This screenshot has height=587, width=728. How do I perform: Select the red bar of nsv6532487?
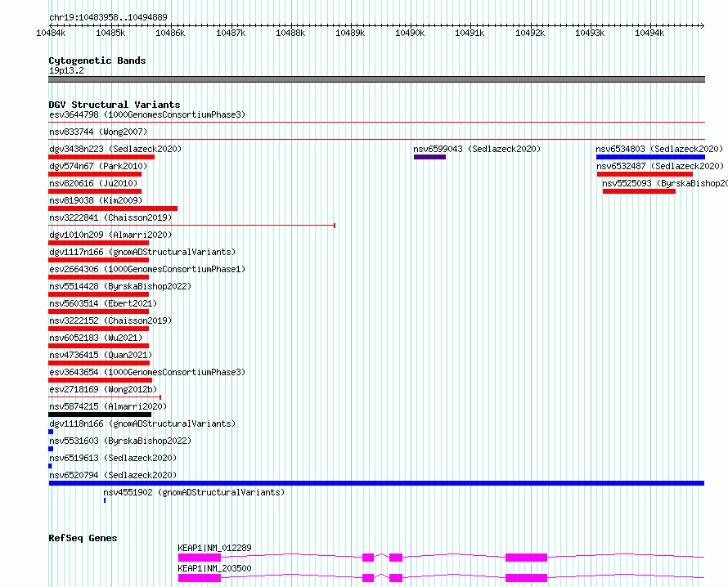coord(645,174)
